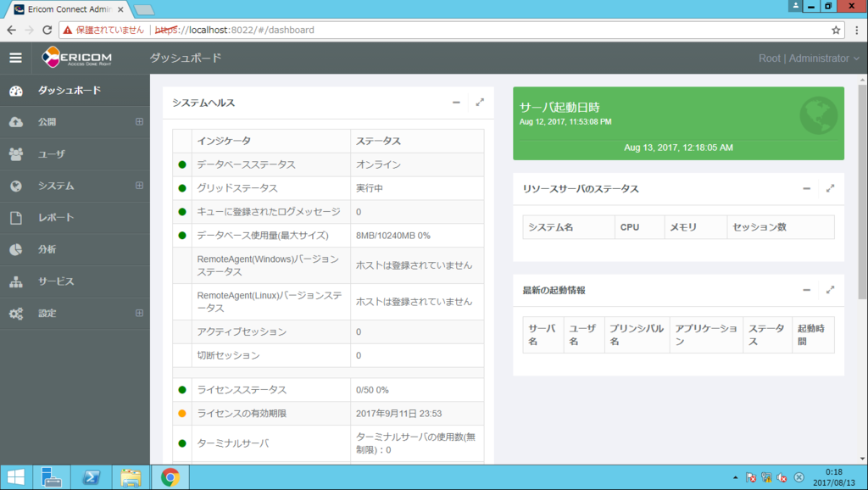Image resolution: width=868 pixels, height=490 pixels.
Task: Click the globe icon on the green server panel
Action: pos(817,114)
